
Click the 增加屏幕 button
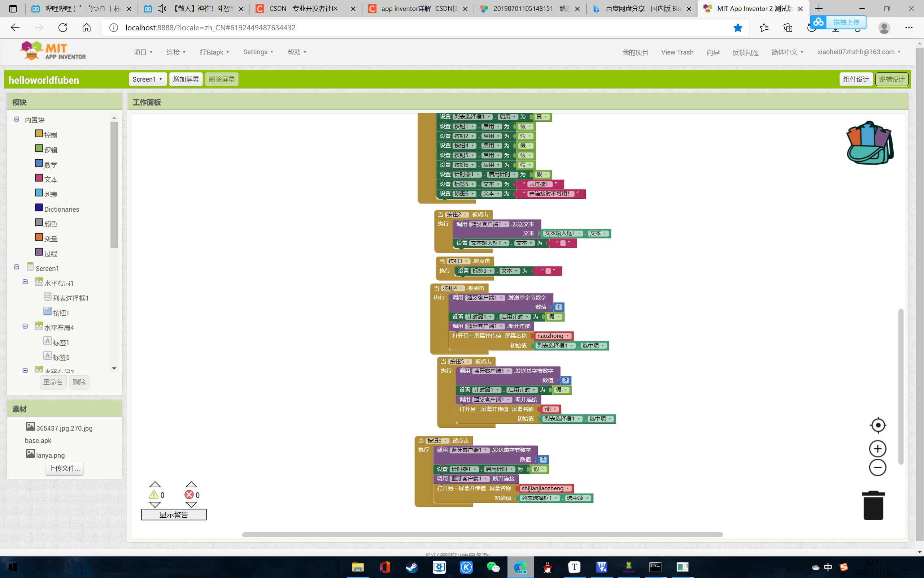[x=186, y=79]
